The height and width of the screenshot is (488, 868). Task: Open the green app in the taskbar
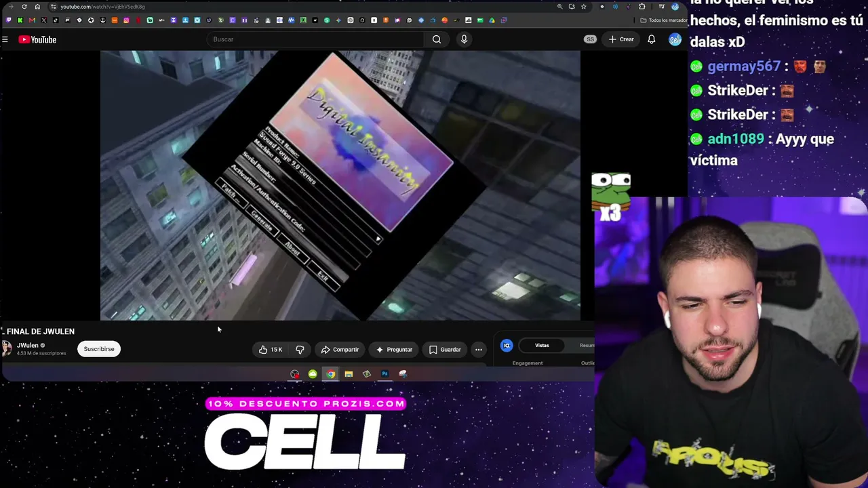click(313, 374)
